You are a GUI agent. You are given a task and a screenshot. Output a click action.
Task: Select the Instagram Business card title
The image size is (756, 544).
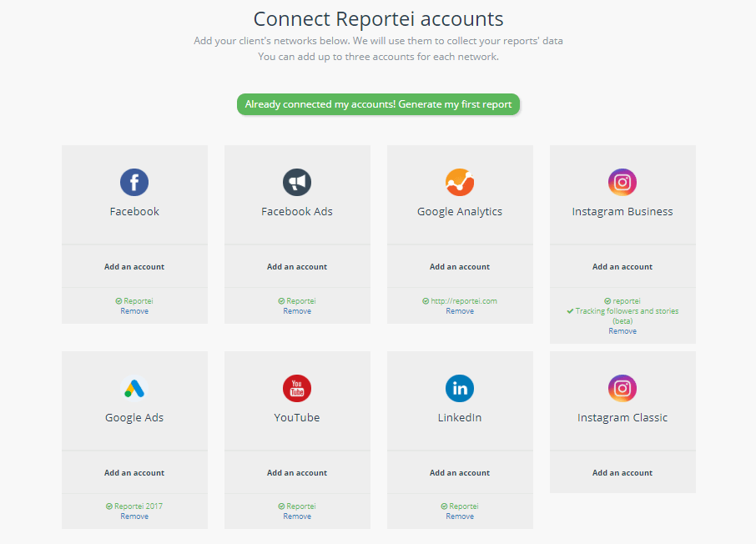622,212
